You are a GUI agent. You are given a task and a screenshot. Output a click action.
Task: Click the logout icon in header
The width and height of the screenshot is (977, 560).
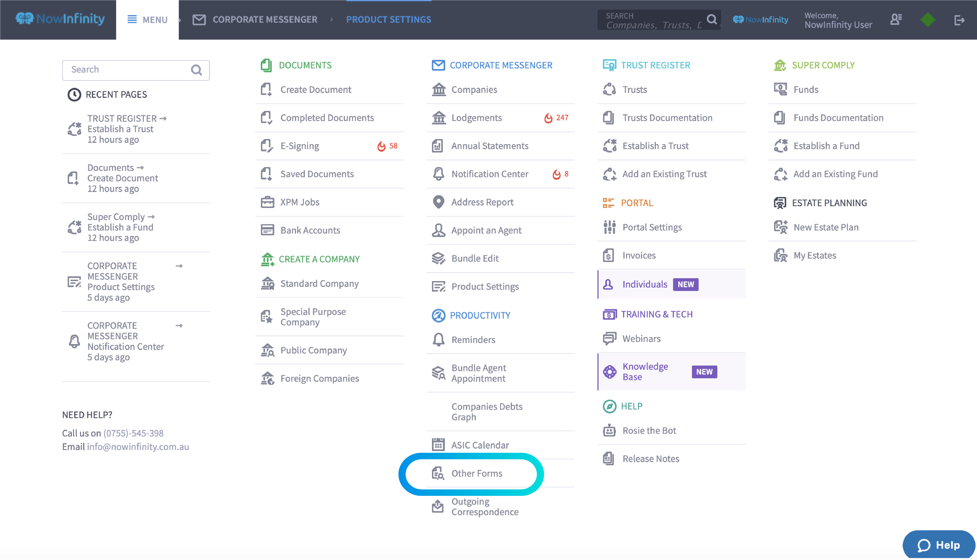coord(959,20)
